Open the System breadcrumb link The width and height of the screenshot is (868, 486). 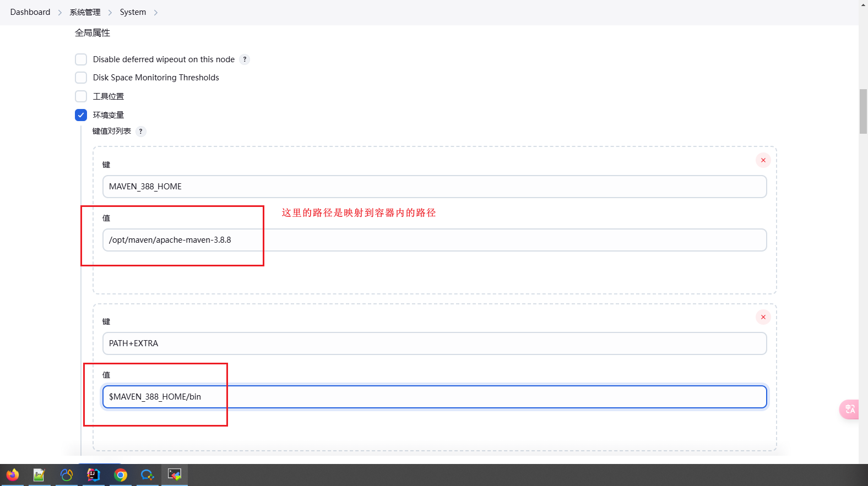(x=133, y=12)
